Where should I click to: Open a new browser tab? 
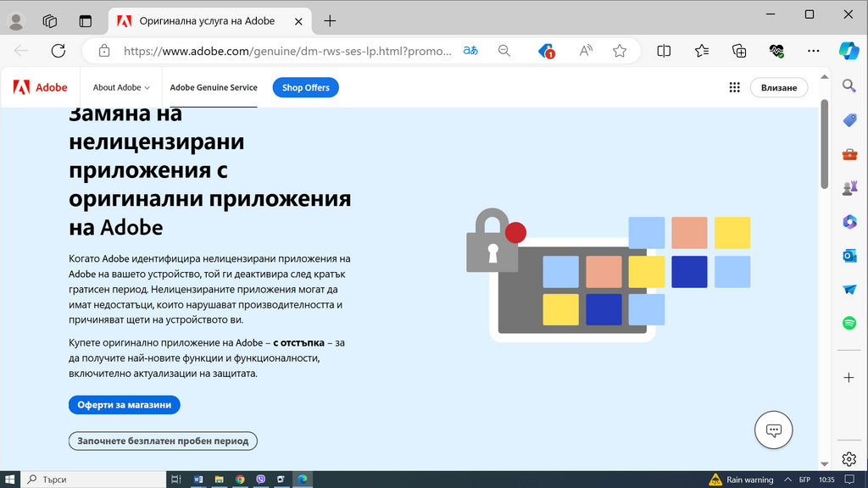(x=330, y=21)
